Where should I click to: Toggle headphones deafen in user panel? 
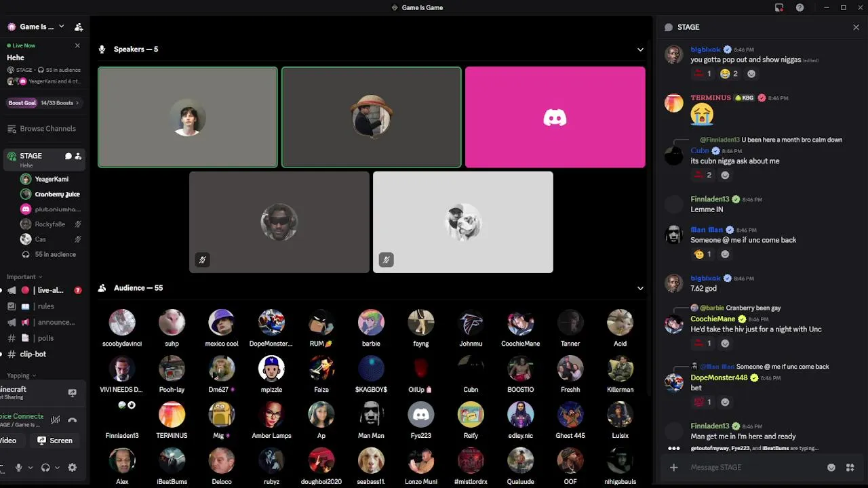(45, 468)
